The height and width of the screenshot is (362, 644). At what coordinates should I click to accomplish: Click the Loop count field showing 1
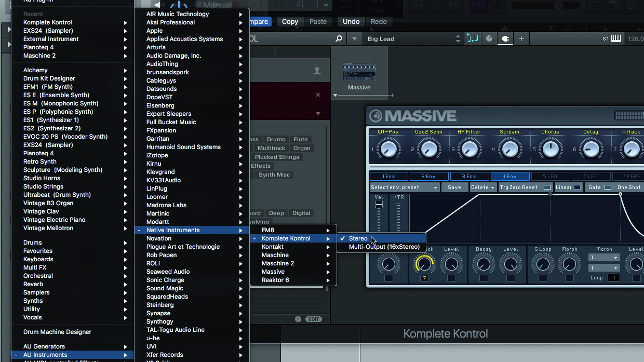click(614, 278)
